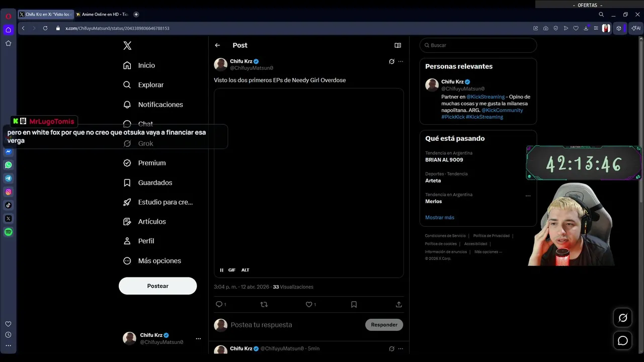Viewport: 644px width, 362px height.
Task: Click Grok icon on the reply post
Action: click(x=391, y=348)
